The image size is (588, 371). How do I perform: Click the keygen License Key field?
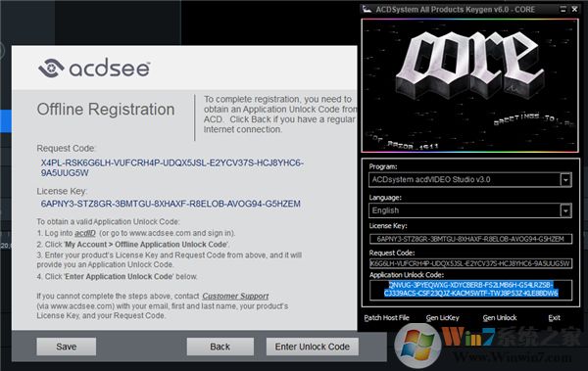click(470, 239)
